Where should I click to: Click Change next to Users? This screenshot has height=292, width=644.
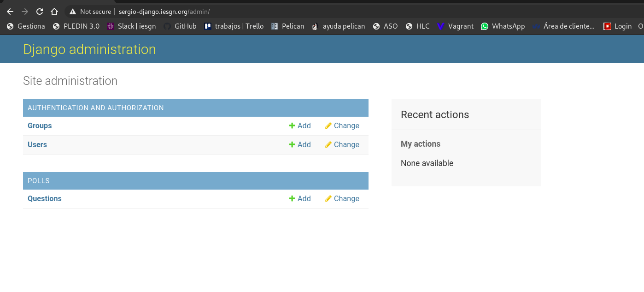342,145
